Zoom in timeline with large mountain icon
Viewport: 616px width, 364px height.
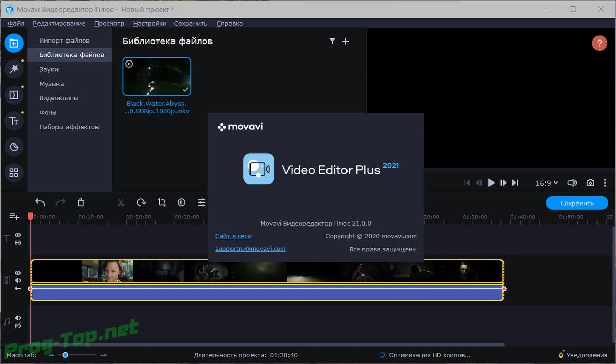[x=104, y=355]
